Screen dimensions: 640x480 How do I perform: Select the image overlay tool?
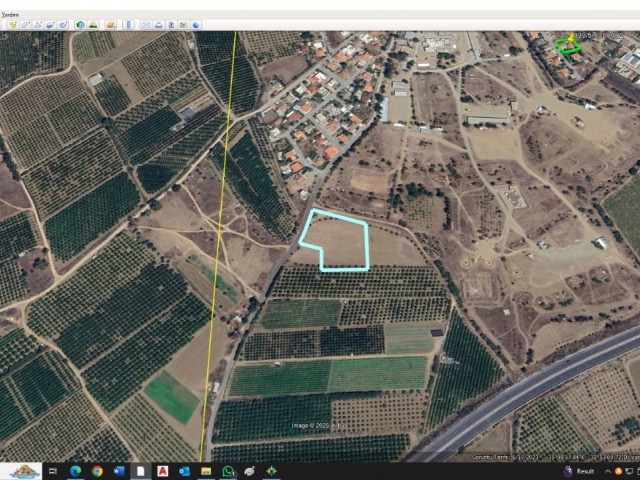[x=51, y=25]
